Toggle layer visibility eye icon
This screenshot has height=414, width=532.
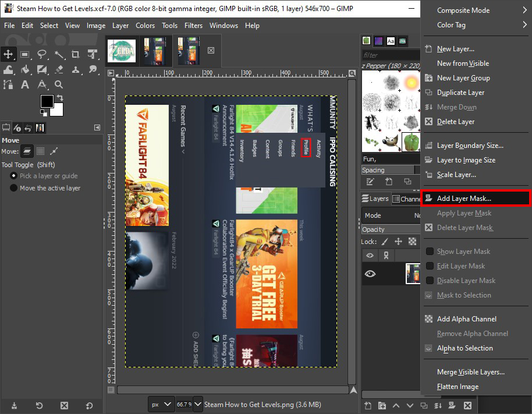(x=370, y=274)
